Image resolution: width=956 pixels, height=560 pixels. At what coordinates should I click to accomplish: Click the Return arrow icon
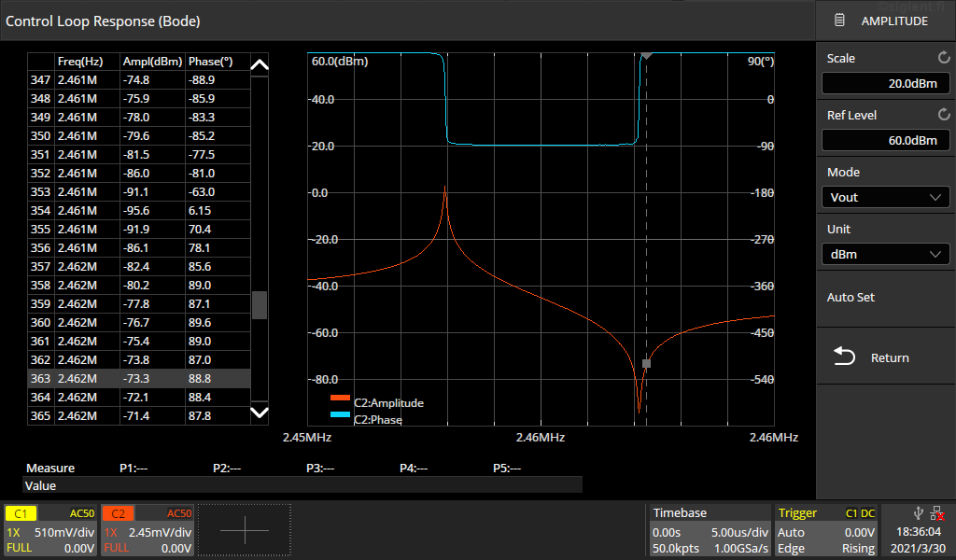tap(844, 357)
